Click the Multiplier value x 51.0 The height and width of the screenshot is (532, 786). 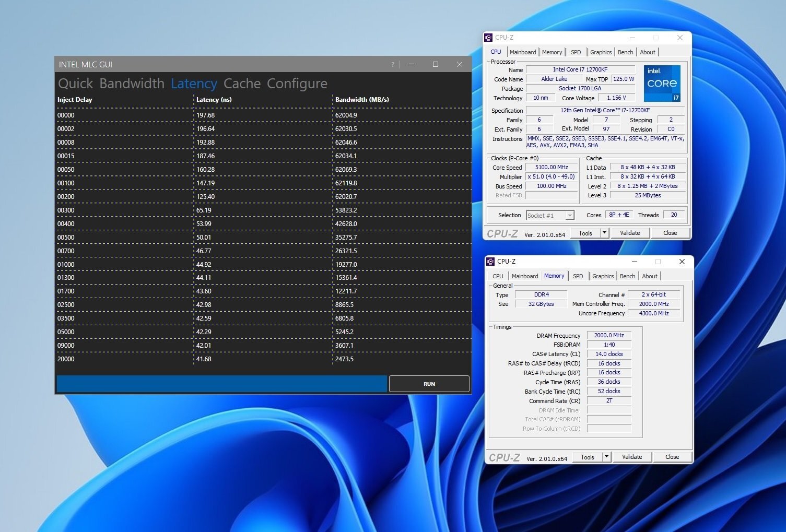pyautogui.click(x=552, y=176)
